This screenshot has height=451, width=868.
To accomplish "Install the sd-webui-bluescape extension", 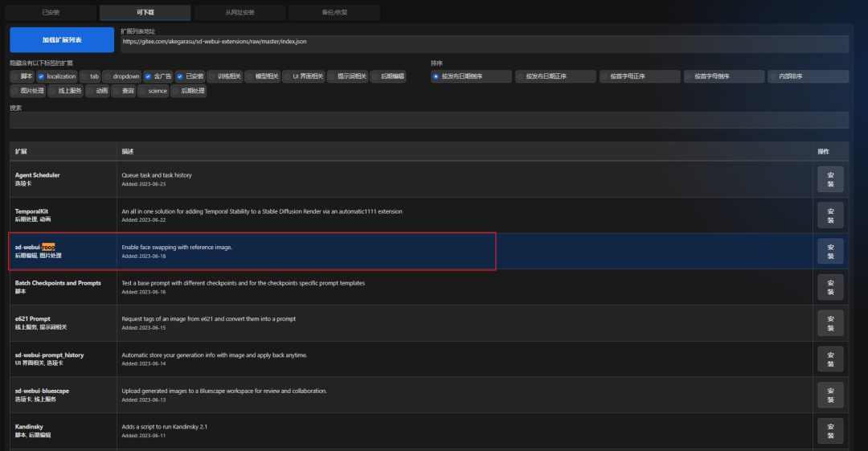I will pyautogui.click(x=830, y=395).
